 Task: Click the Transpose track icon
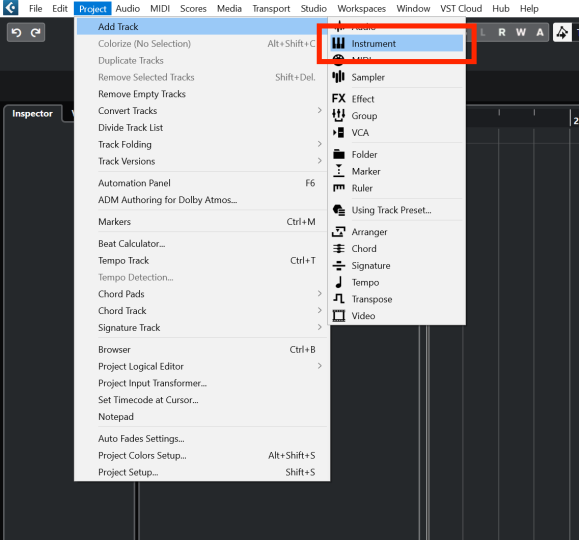(x=338, y=298)
